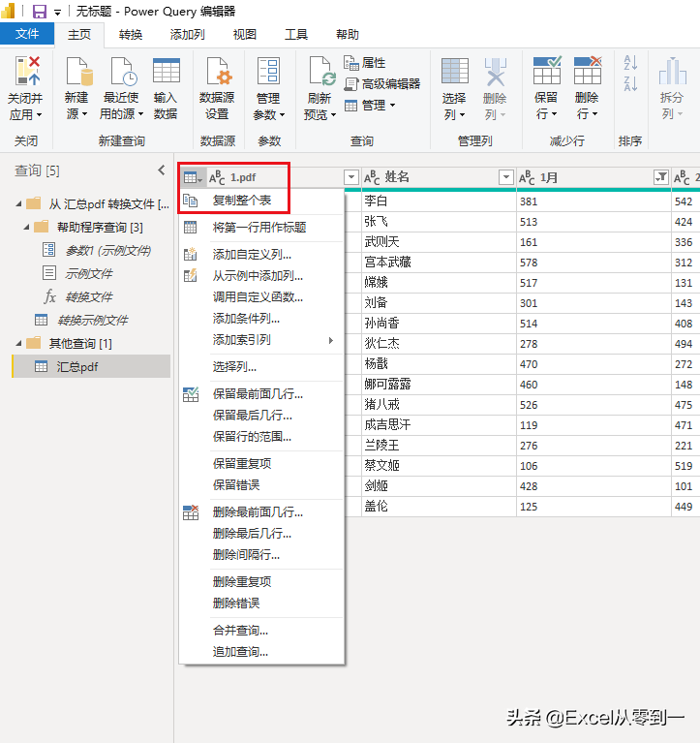
Task: Collapse the 其他查询 folder
Action: [19, 344]
